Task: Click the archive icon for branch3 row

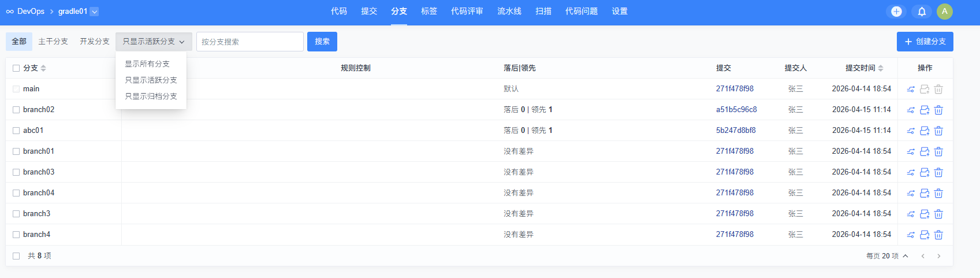Action: click(925, 214)
